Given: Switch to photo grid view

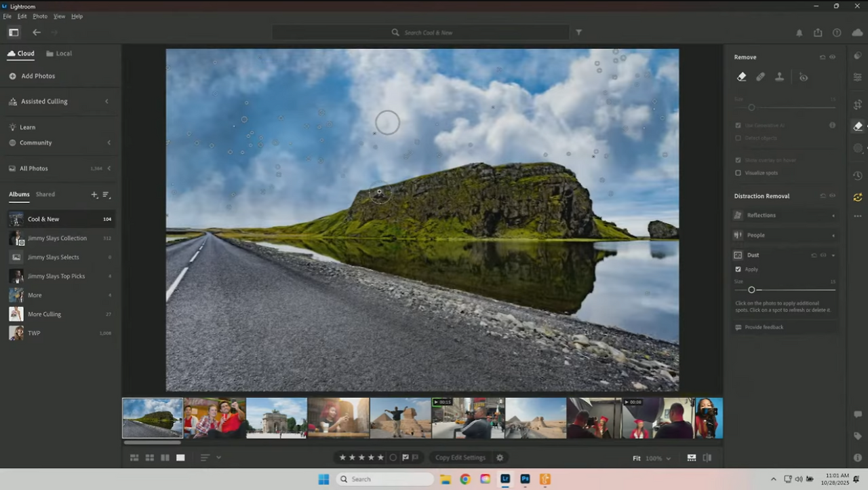Looking at the screenshot, I should [134, 458].
